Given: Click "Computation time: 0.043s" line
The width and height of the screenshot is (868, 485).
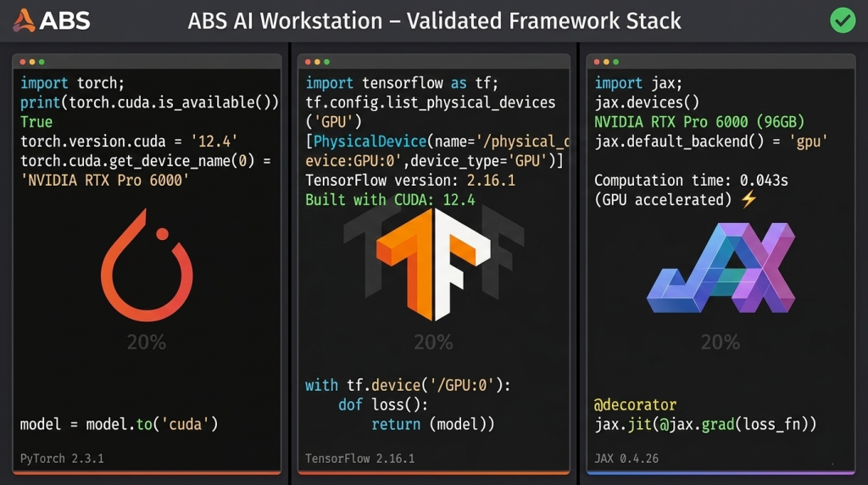Looking at the screenshot, I should pyautogui.click(x=691, y=181).
